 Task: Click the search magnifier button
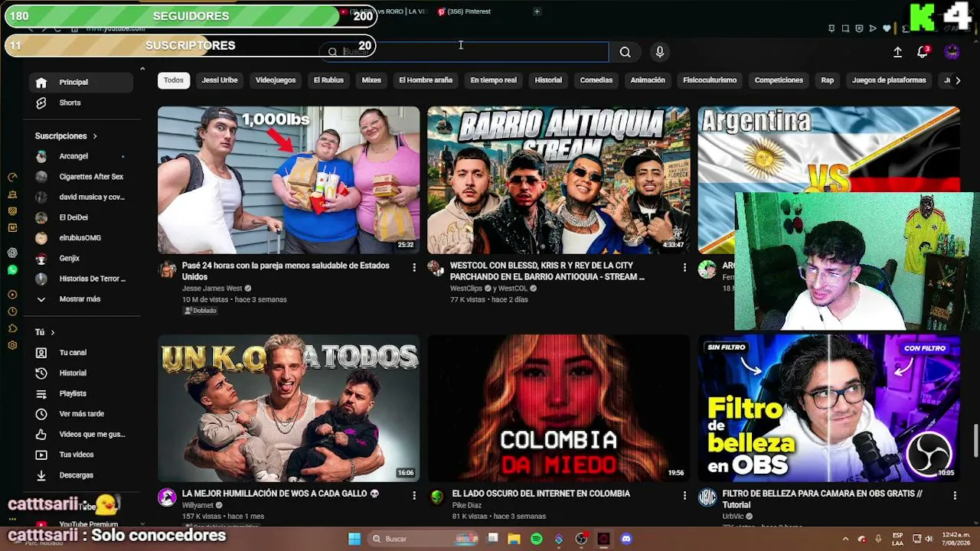pyautogui.click(x=626, y=52)
